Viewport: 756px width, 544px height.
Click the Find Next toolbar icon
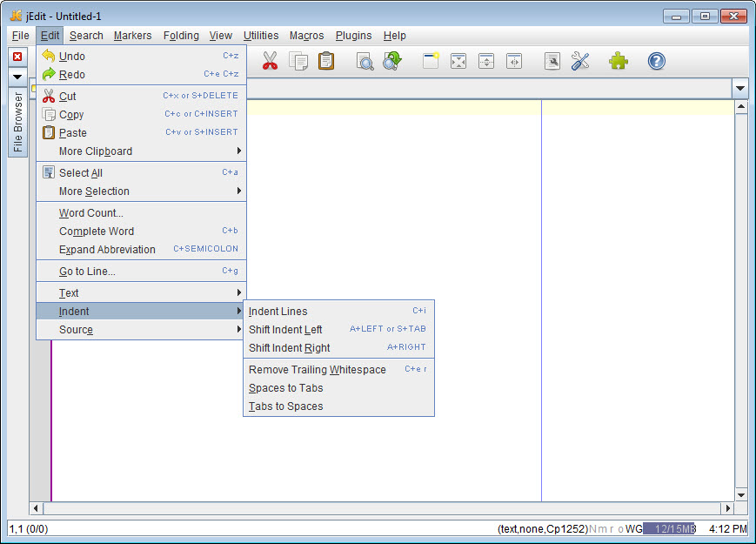click(392, 61)
